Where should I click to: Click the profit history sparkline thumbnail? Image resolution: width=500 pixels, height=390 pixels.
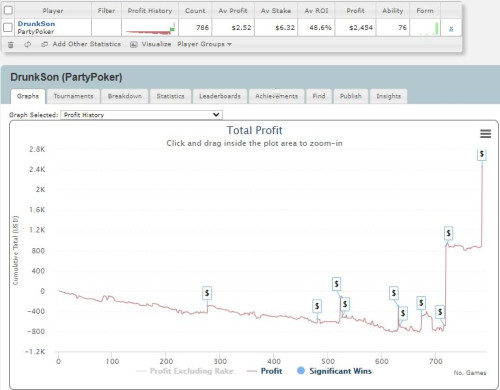(150, 28)
